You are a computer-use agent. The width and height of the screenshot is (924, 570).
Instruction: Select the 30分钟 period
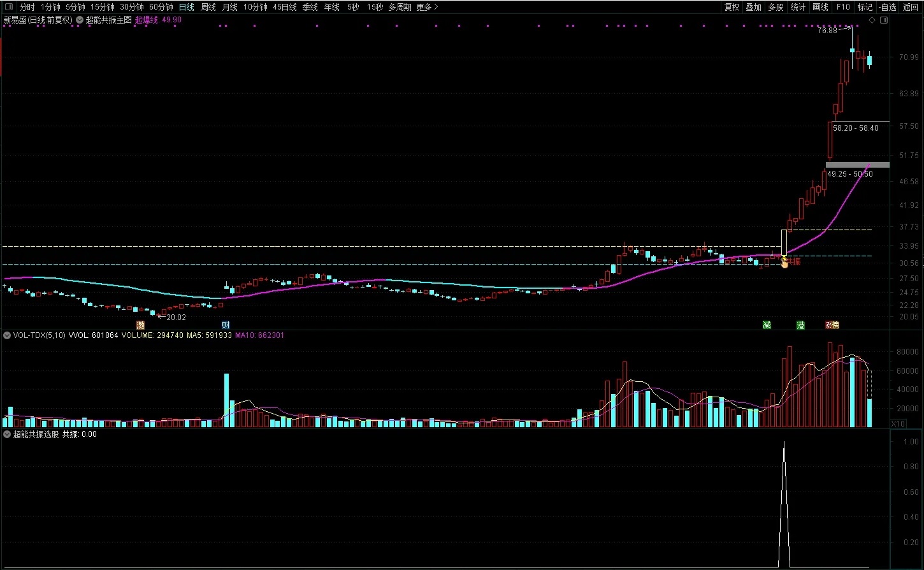[x=132, y=7]
